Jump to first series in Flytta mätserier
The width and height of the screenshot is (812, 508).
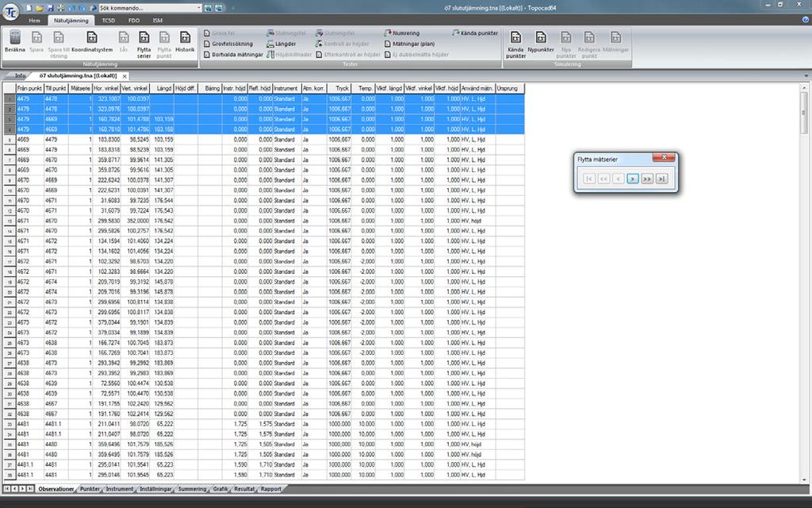coord(589,179)
